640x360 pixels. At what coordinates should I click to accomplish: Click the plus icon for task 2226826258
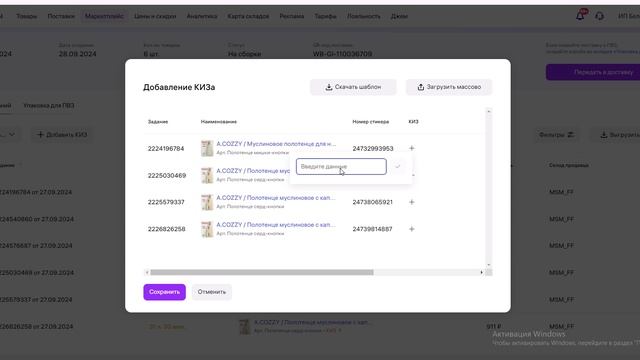point(411,229)
